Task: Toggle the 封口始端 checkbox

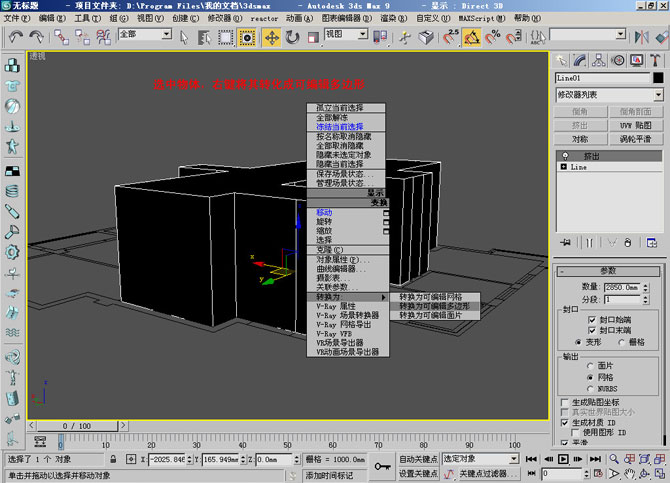Action: pos(591,318)
